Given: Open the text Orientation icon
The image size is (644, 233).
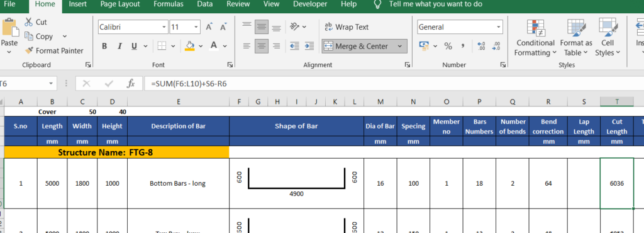Looking at the screenshot, I should point(294,27).
